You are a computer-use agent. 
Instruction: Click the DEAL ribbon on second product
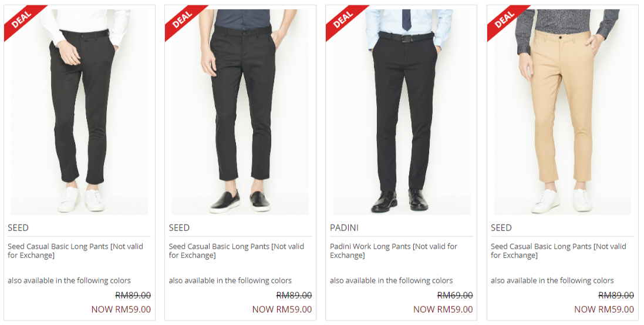[x=181, y=19]
